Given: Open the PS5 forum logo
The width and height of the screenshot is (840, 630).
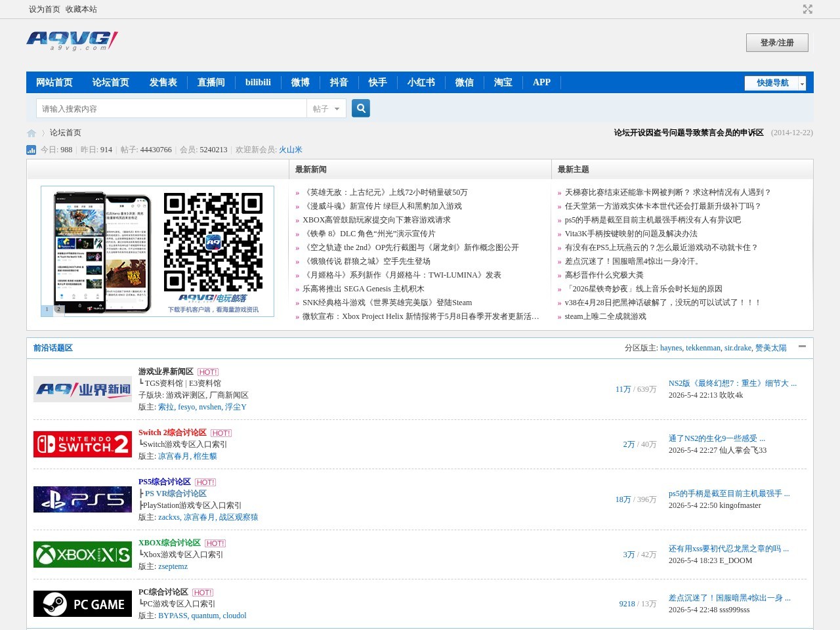Looking at the screenshot, I should tap(83, 499).
